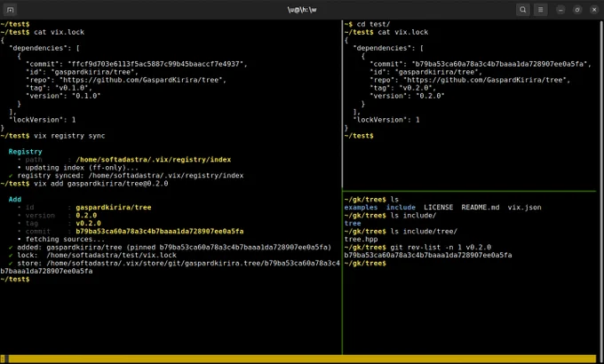Image resolution: width=604 pixels, height=364 pixels.
Task: Click yellow path /home/softadastra/.vix/registry/index
Action: (154, 160)
